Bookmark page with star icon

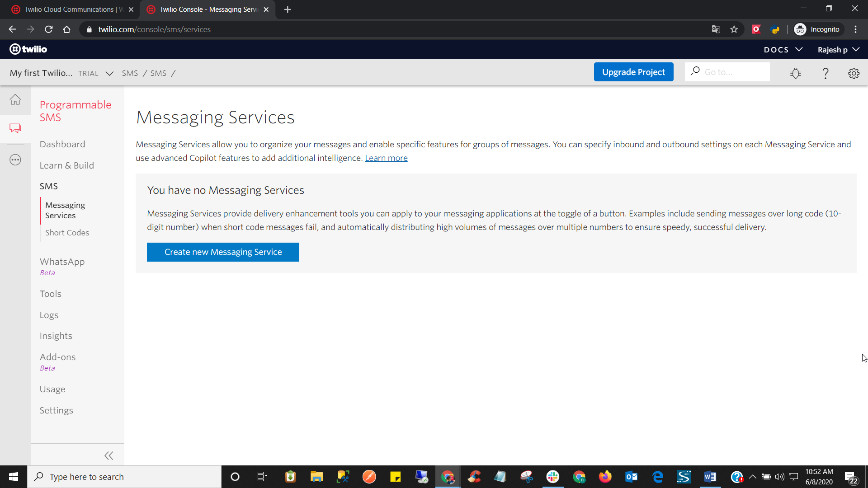pyautogui.click(x=734, y=29)
